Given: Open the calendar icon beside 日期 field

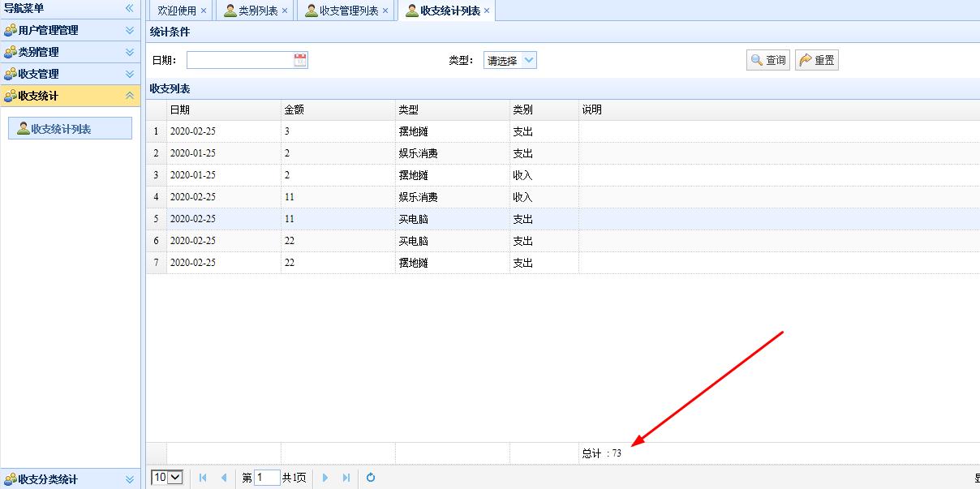Looking at the screenshot, I should click(301, 59).
